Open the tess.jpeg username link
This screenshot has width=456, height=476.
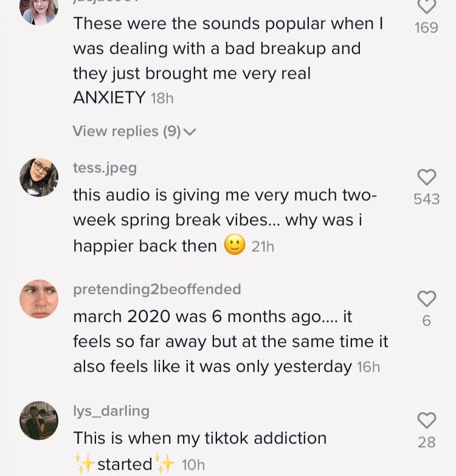click(x=105, y=168)
